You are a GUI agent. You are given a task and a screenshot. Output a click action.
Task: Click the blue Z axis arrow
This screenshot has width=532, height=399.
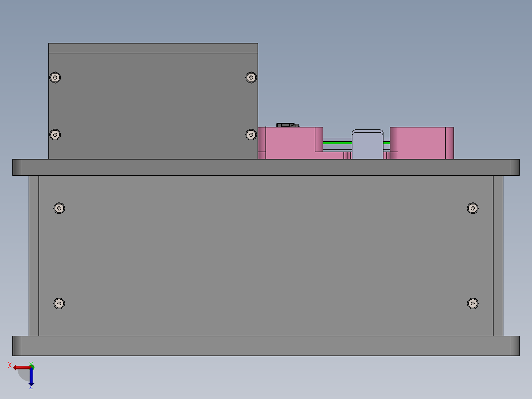31,379
